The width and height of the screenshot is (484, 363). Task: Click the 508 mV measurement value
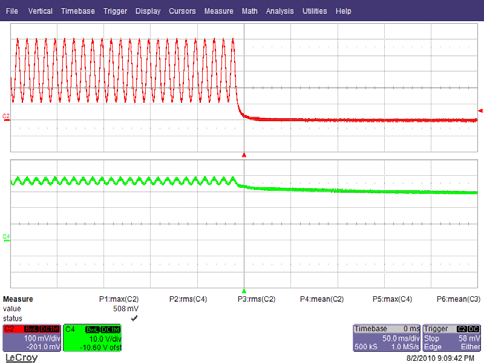(x=126, y=309)
